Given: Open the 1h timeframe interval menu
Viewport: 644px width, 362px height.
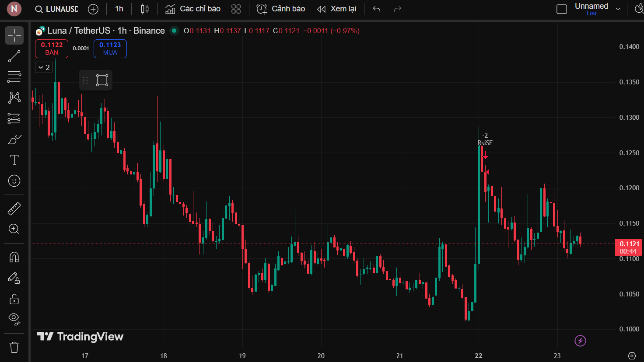Looking at the screenshot, I should coord(119,9).
